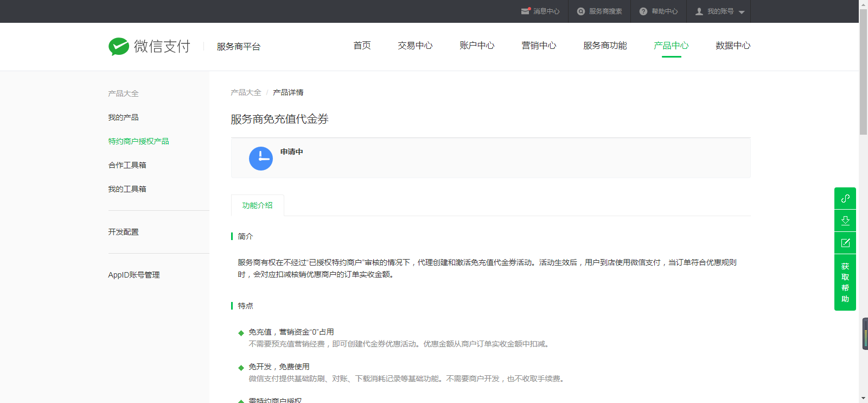Click the green floating edit pencil icon

pyautogui.click(x=845, y=243)
